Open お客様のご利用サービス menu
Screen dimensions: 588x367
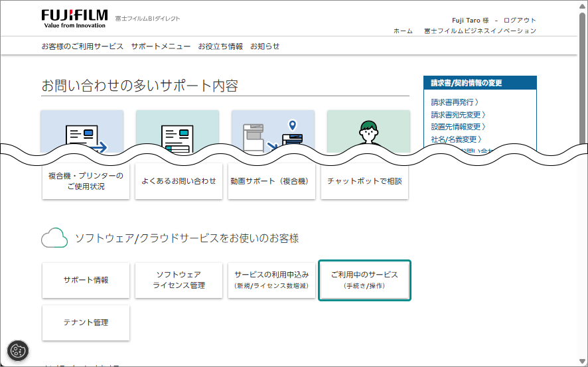coord(82,46)
